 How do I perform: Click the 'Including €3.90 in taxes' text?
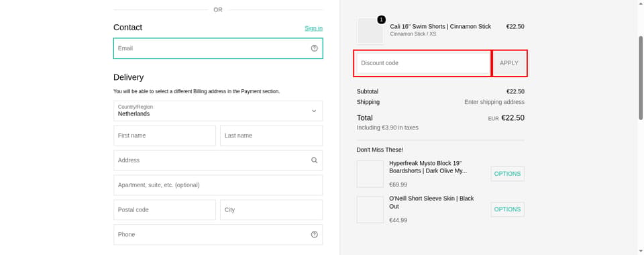387,127
